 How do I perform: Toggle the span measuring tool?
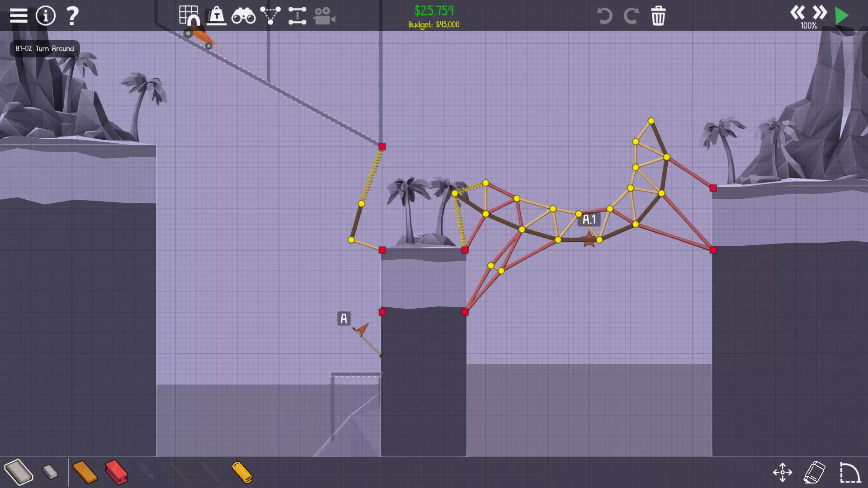pos(297,16)
